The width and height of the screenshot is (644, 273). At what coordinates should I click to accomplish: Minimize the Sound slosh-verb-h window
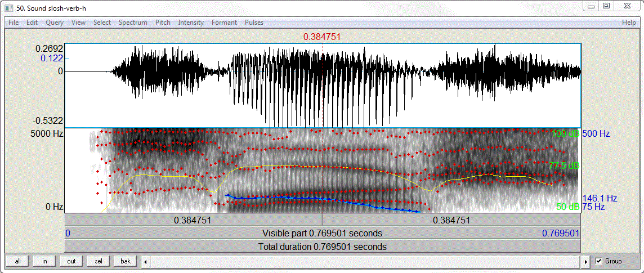pos(592,6)
